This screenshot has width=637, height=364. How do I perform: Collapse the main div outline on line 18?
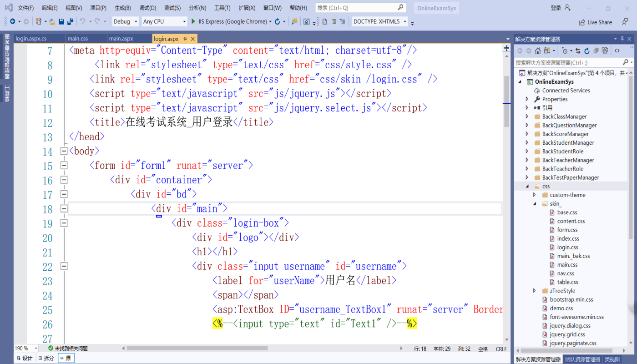click(x=64, y=209)
